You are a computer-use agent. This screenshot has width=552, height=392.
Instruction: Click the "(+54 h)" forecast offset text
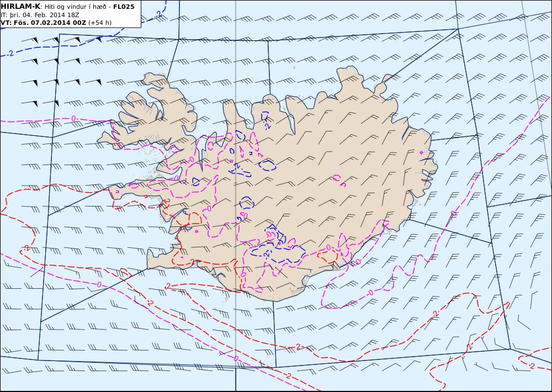(99, 23)
